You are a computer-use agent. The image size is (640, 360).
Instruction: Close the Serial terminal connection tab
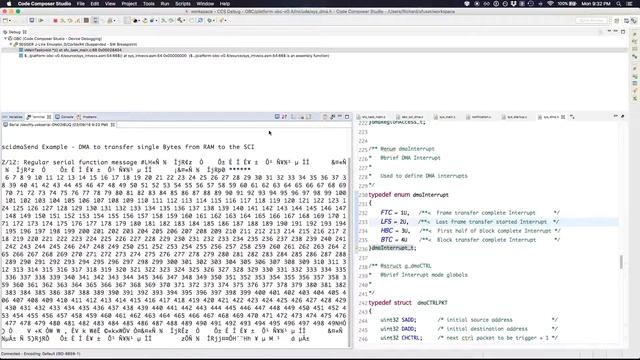(113, 125)
